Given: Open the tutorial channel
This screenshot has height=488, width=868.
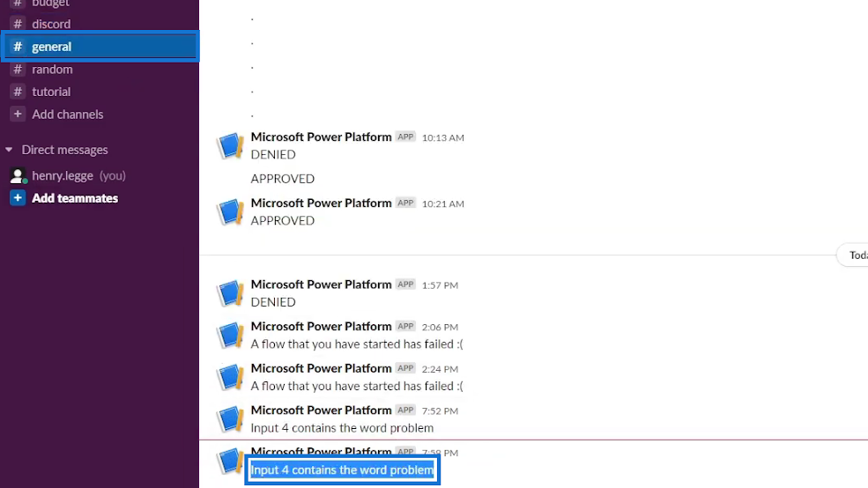Looking at the screenshot, I should [100, 92].
